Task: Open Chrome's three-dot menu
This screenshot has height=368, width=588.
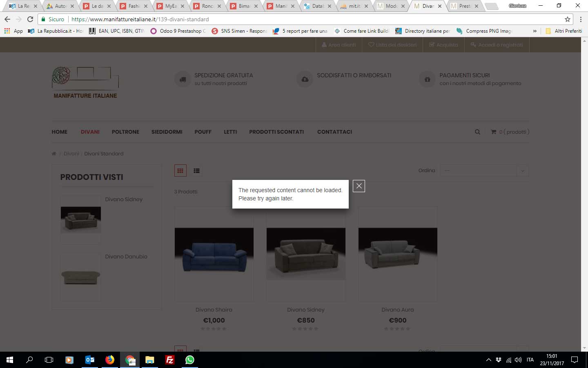Action: click(x=581, y=19)
